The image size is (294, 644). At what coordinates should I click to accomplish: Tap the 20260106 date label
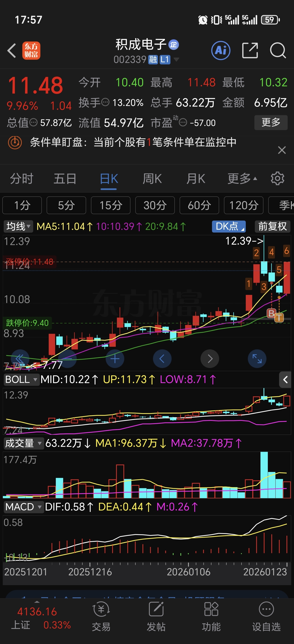click(x=188, y=572)
